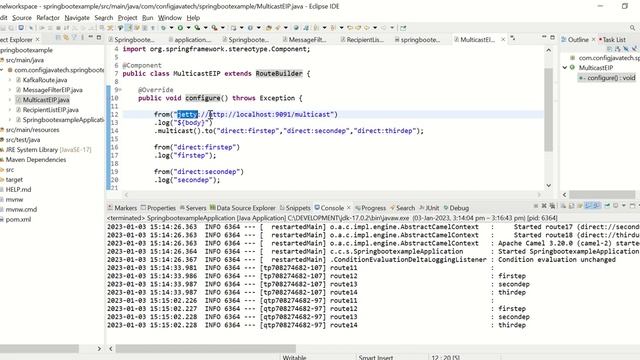The image size is (640, 360).
Task: Close the MulticastEIP editor tab
Action: (x=503, y=40)
